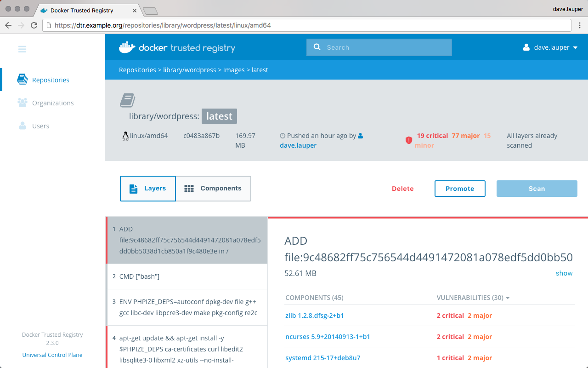Click the hamburger menu icon in sidebar
Image resolution: width=588 pixels, height=368 pixels.
tap(22, 49)
